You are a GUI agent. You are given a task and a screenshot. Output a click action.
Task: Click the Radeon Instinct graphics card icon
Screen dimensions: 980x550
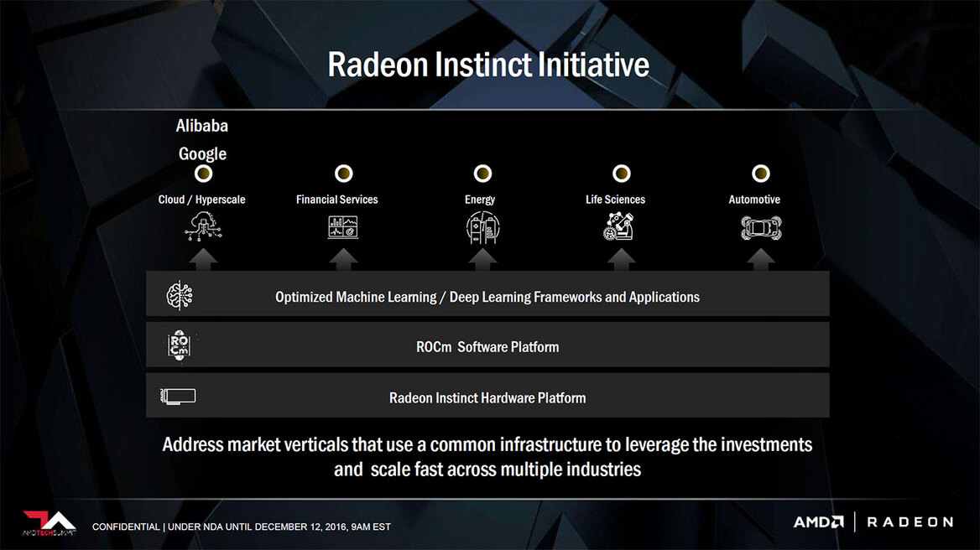tap(178, 397)
